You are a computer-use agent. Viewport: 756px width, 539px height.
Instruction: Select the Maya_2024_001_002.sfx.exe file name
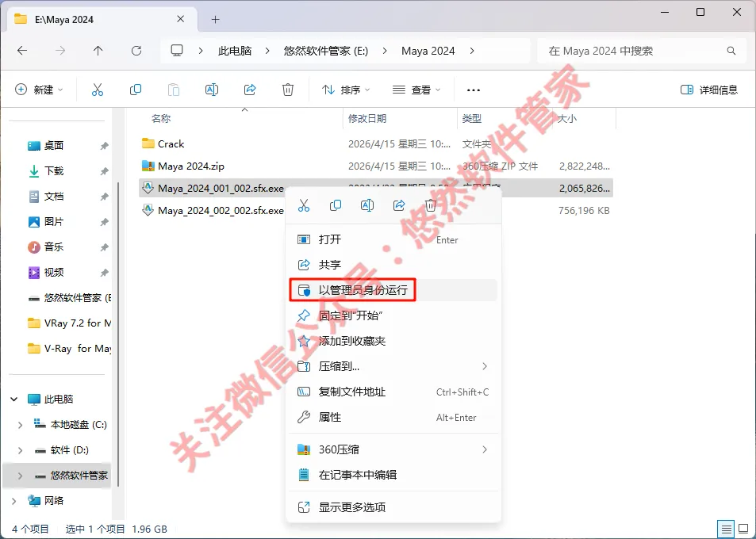click(x=221, y=189)
